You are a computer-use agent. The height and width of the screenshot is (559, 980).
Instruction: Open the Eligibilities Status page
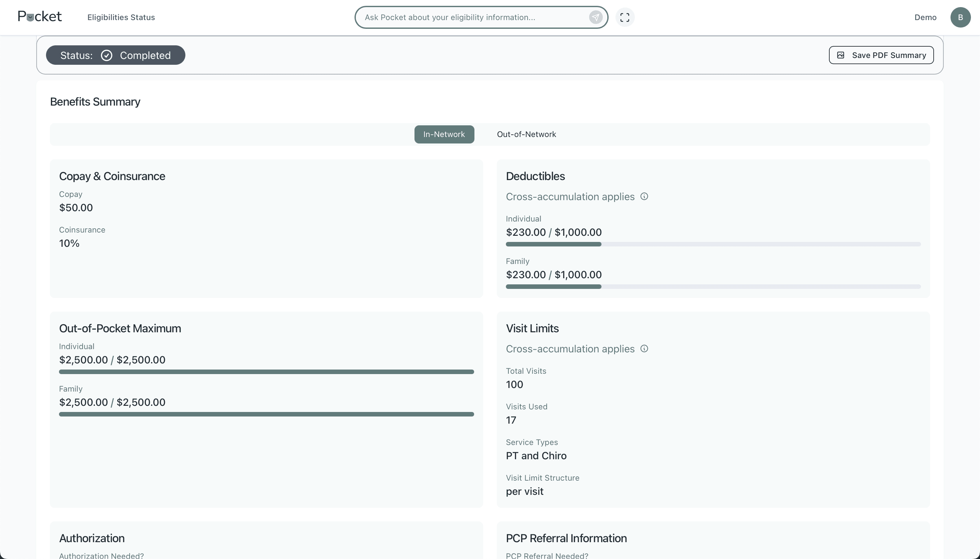pyautogui.click(x=121, y=17)
